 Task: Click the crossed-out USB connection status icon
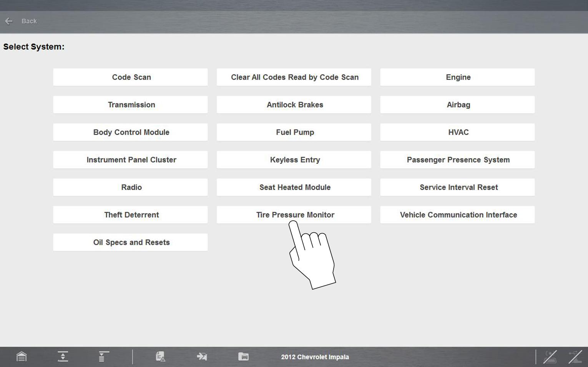pos(575,357)
